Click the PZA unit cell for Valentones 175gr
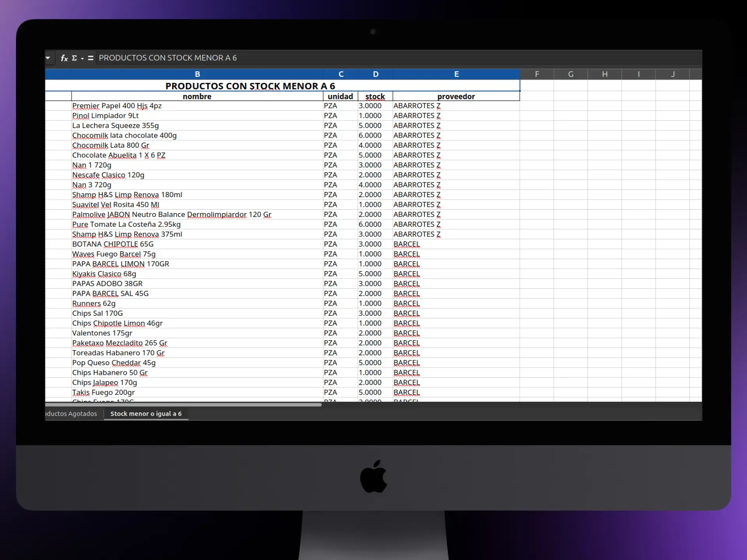The height and width of the screenshot is (560, 747). [x=341, y=333]
